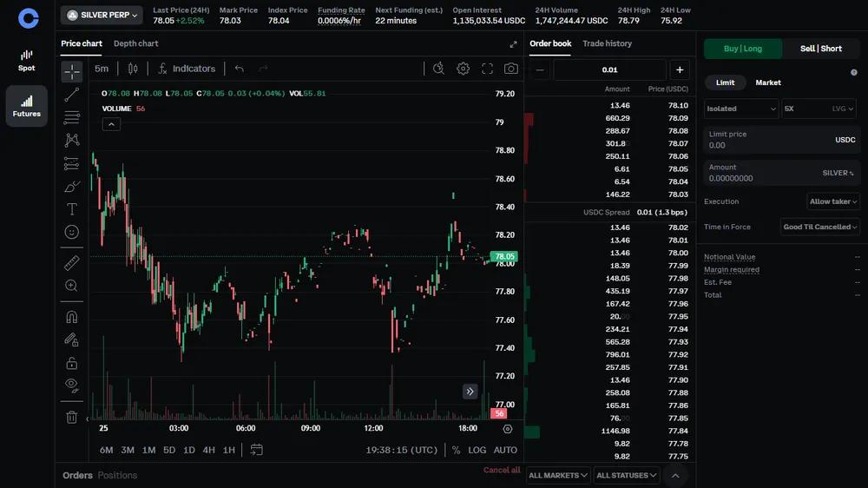868x488 pixels.
Task: Open the emoji icons tool
Action: 72,232
